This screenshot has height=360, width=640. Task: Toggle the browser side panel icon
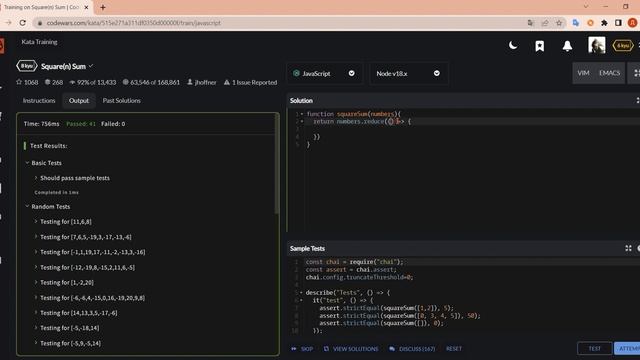point(618,23)
